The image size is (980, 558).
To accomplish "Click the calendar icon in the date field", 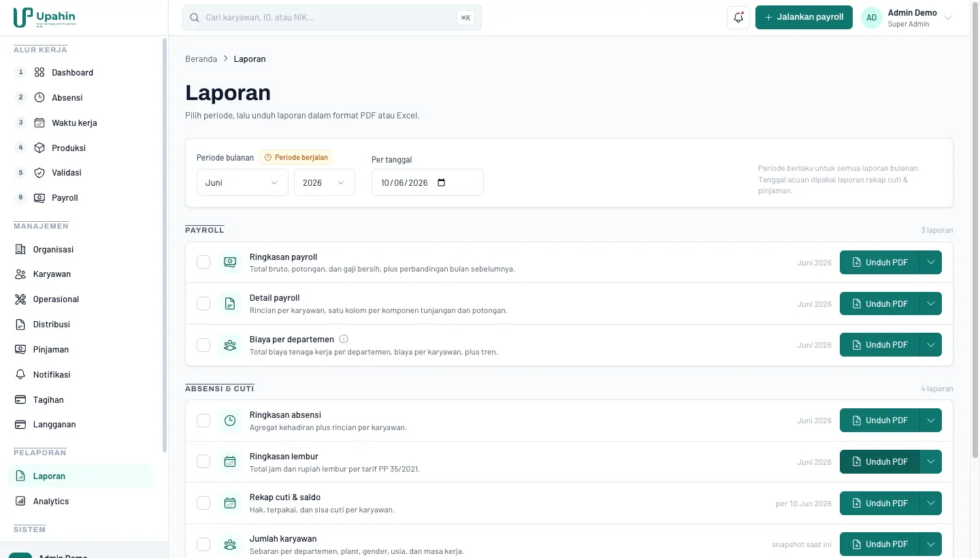I will point(441,182).
